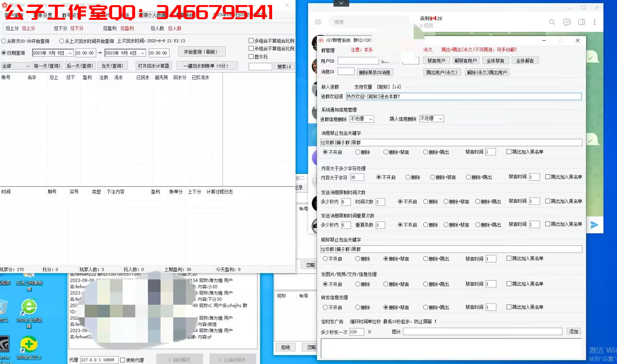Open 进群信息删除 不处理 dropdown
This screenshot has height=364, width=617.
point(371,119)
